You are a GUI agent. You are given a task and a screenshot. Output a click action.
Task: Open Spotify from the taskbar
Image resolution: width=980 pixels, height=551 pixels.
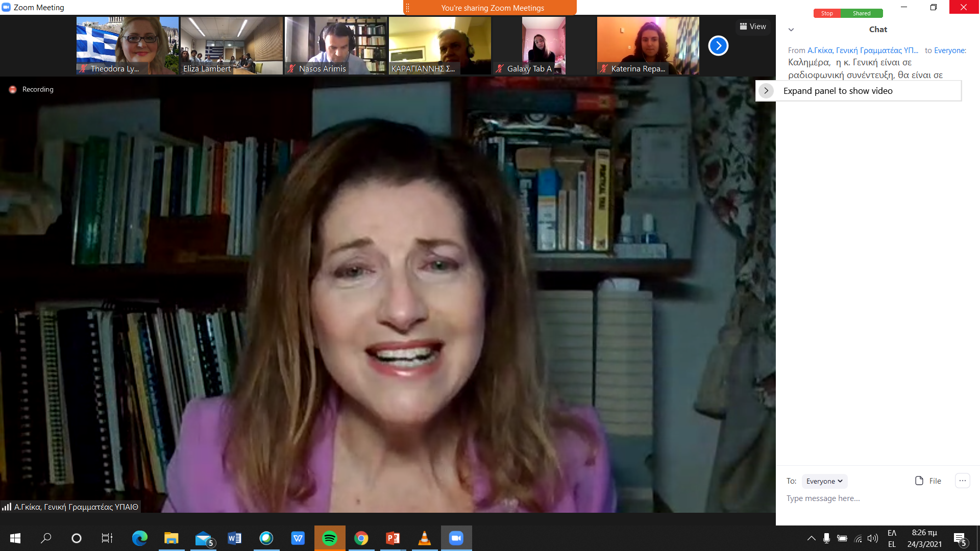click(x=330, y=538)
